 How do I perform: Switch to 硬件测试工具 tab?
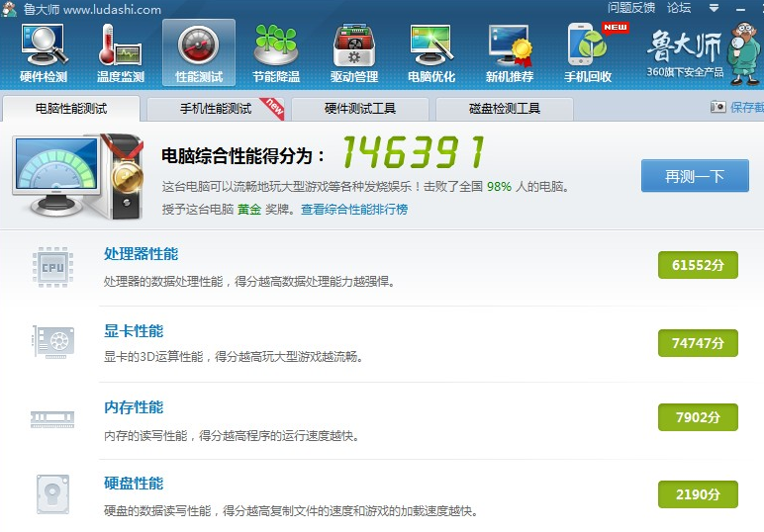coord(360,109)
